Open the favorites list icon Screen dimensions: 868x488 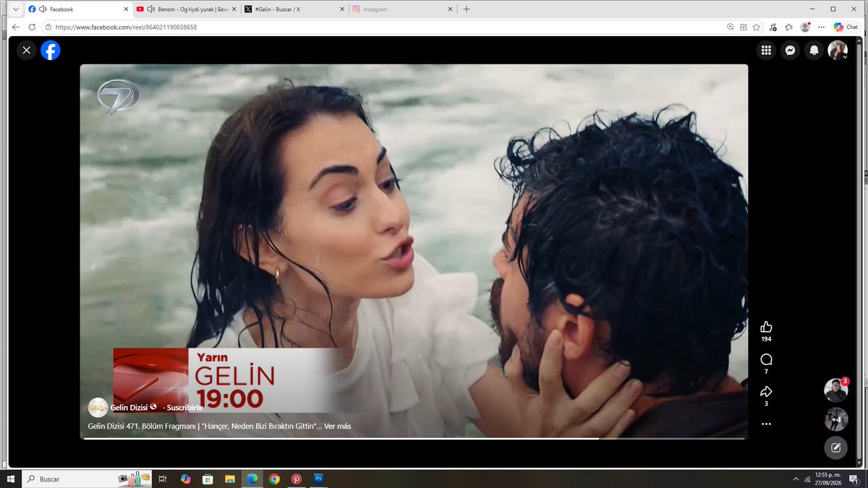[x=789, y=27]
